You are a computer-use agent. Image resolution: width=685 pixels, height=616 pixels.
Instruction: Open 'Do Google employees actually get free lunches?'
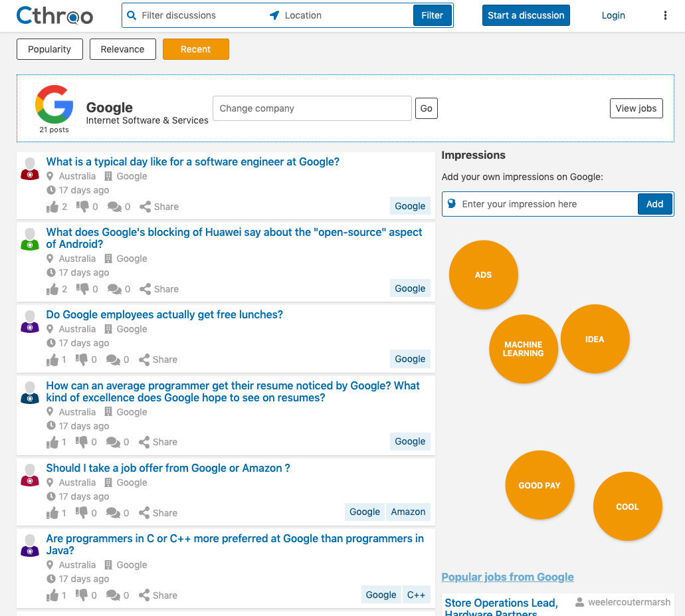pyautogui.click(x=165, y=314)
